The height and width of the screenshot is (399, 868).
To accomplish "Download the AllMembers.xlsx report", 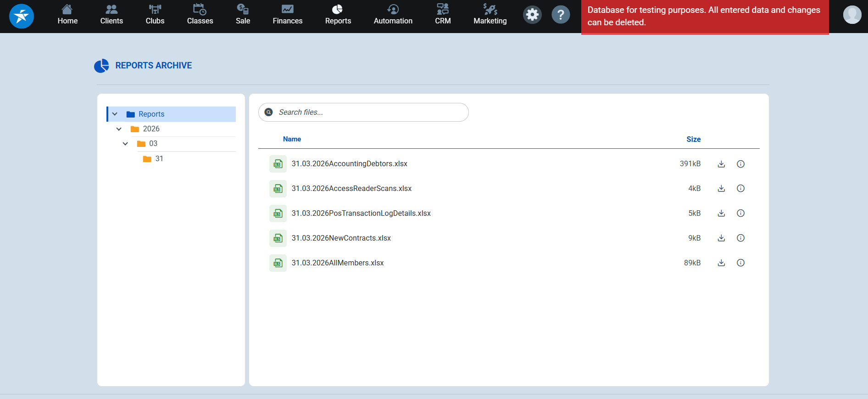I will [x=721, y=263].
